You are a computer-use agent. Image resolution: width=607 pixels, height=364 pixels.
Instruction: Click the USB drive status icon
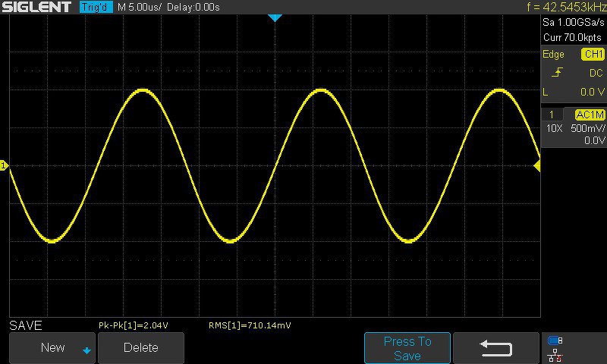click(x=555, y=340)
